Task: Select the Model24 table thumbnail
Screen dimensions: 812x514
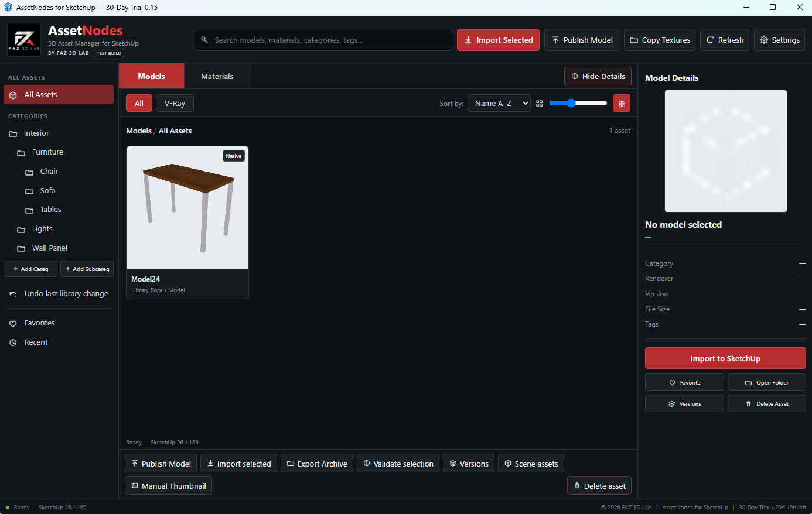Action: (x=187, y=208)
